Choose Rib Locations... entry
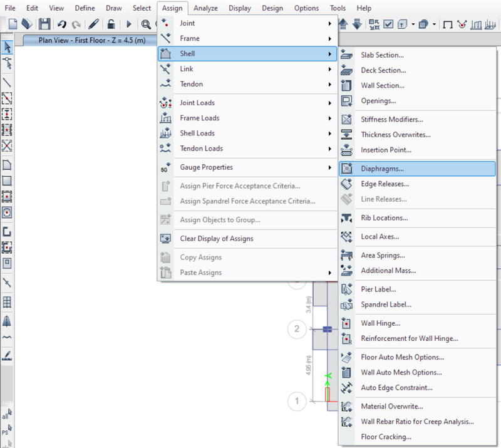The height and width of the screenshot is (448, 501). pyautogui.click(x=384, y=218)
